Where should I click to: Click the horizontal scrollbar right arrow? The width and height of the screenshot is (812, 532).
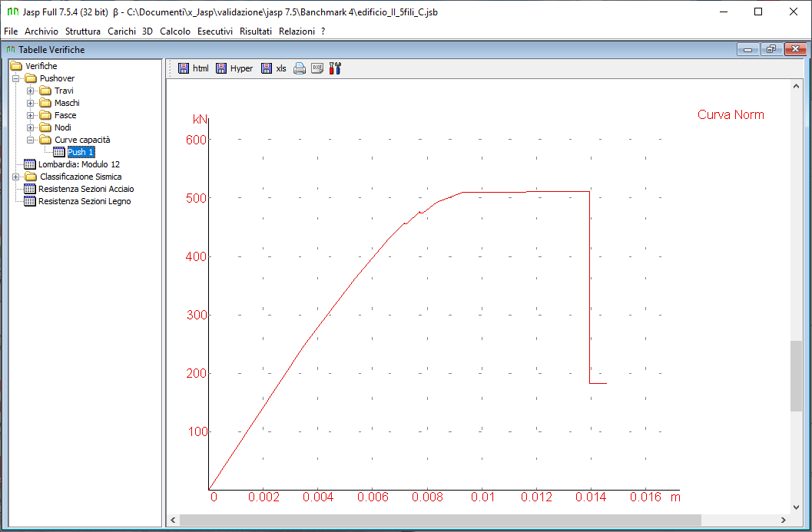[784, 520]
